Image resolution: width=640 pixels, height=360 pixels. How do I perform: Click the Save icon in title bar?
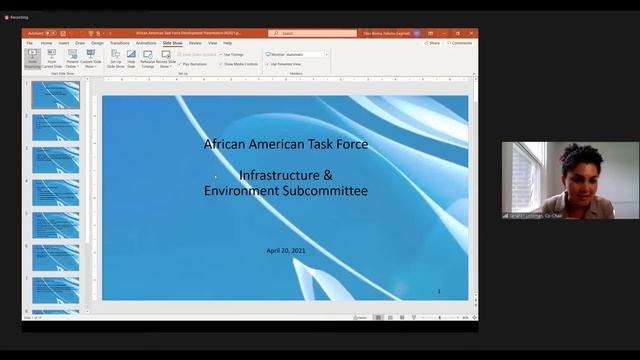point(63,33)
